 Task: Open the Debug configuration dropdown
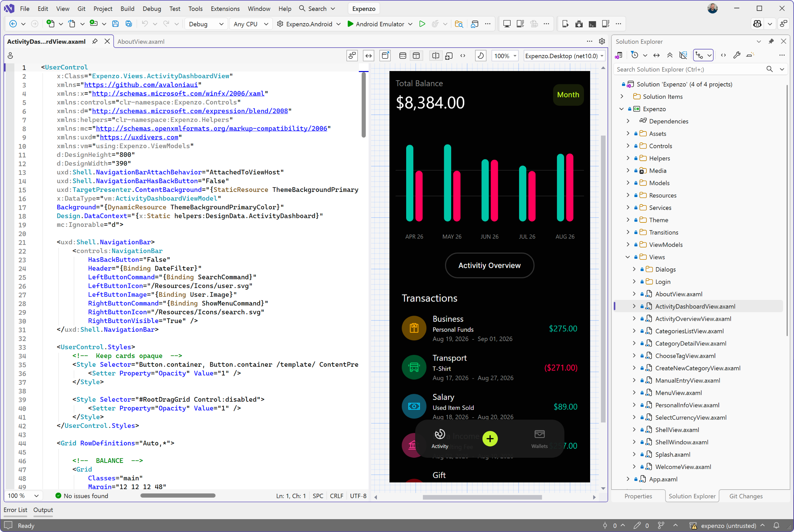[206, 24]
